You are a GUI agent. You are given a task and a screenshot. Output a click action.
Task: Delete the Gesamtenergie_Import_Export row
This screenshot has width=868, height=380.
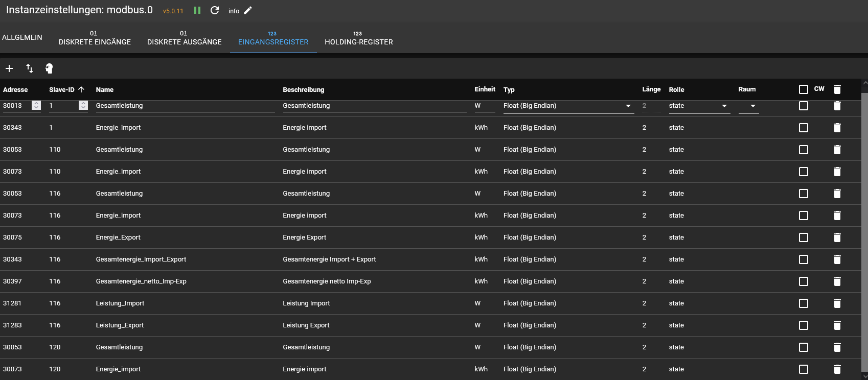point(837,259)
